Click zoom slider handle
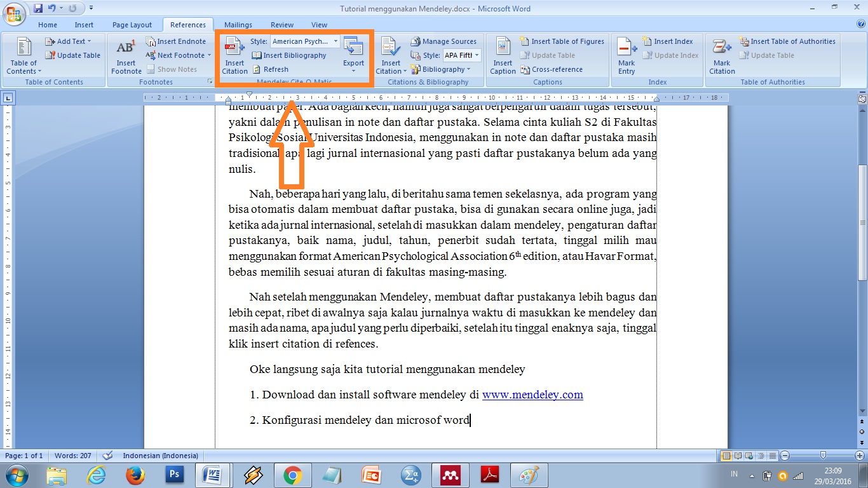The width and height of the screenshot is (868, 488). click(x=824, y=456)
